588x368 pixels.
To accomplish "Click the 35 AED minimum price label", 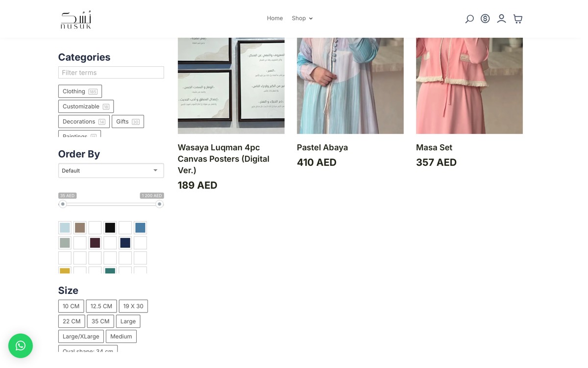I will pyautogui.click(x=68, y=196).
